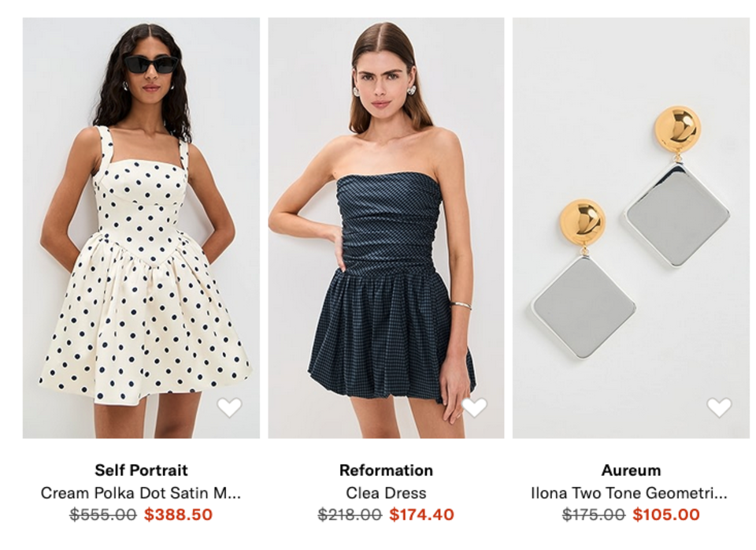Viewport: 756px width, 550px height.
Task: Click the crossed-out $175.00 original price
Action: click(x=594, y=515)
